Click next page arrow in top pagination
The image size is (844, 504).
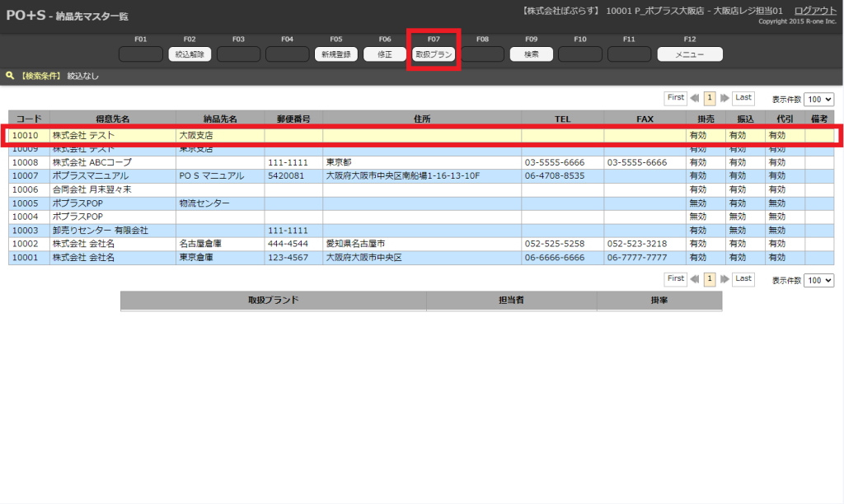coord(724,98)
